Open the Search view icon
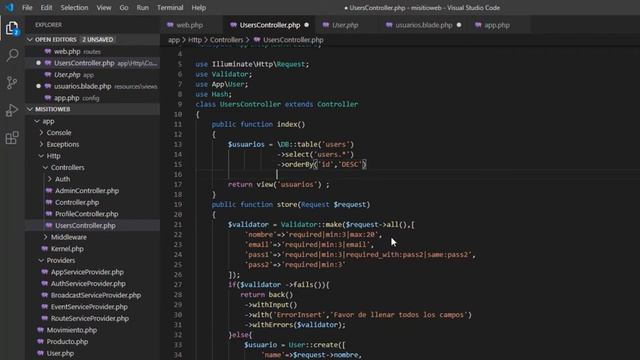640x360 pixels. pos(12,55)
